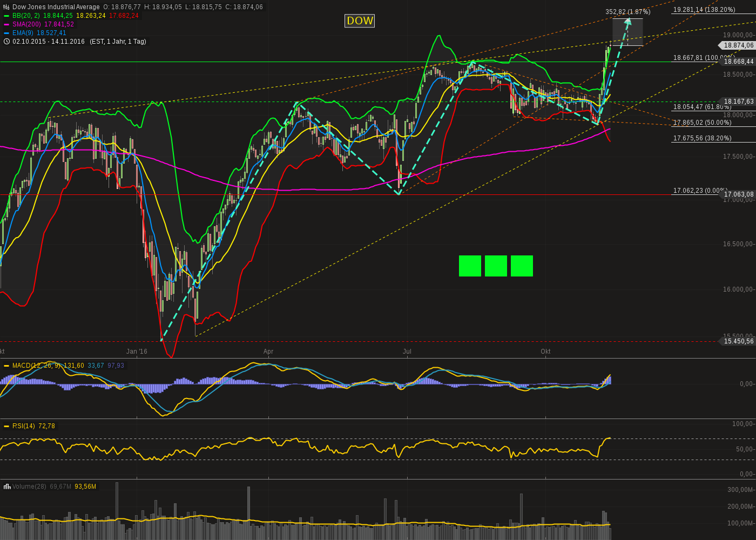Click measurement label 352,82 (1.87%)
Screen dimensions: 756x540
(627, 12)
